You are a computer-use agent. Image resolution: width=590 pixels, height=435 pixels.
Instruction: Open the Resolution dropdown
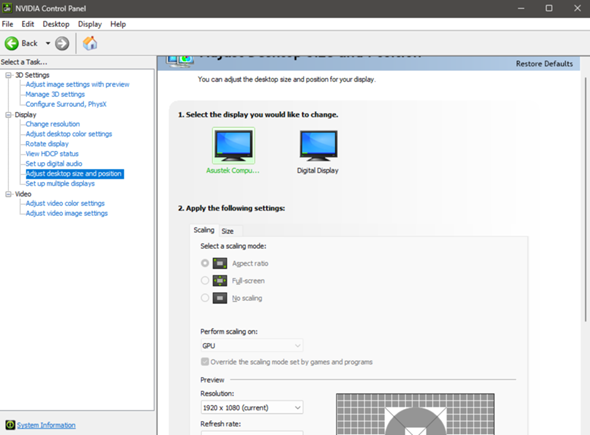[252, 407]
